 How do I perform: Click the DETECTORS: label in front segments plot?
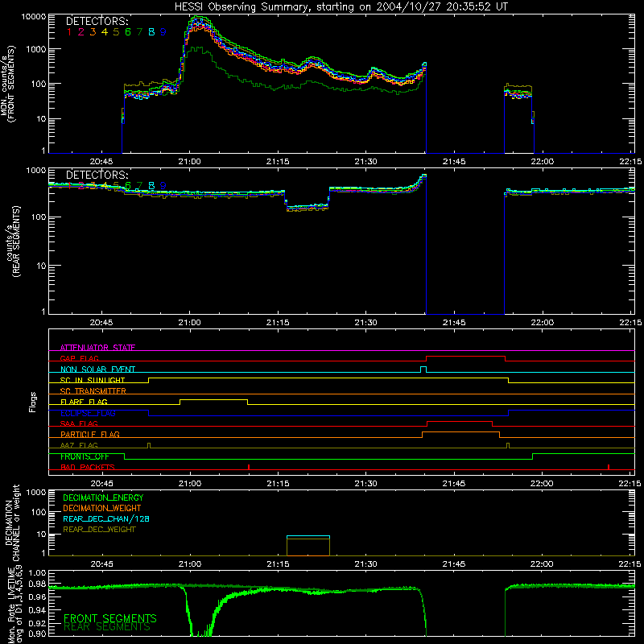pyautogui.click(x=97, y=22)
